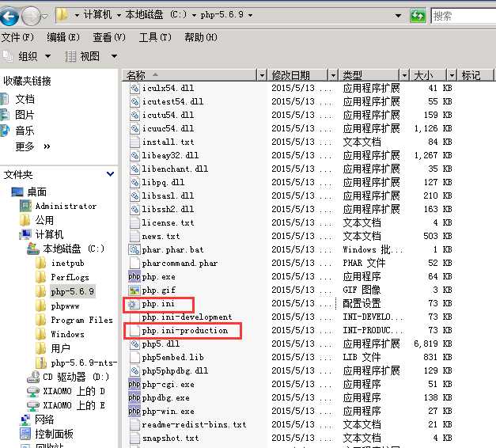Viewport: 496px width, 448px height.
Task: Show 更多 favorite links
Action: pyautogui.click(x=33, y=146)
